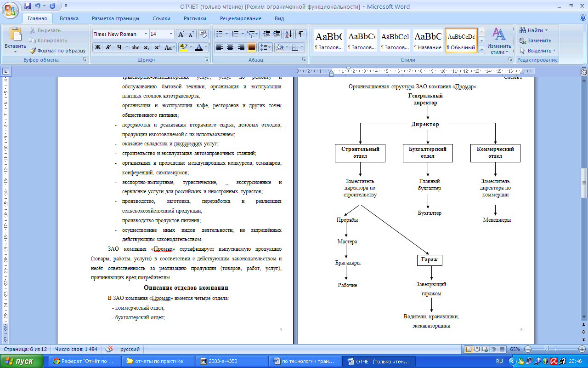
Task: Open the Ссылки ribbon tab
Action: (161, 18)
